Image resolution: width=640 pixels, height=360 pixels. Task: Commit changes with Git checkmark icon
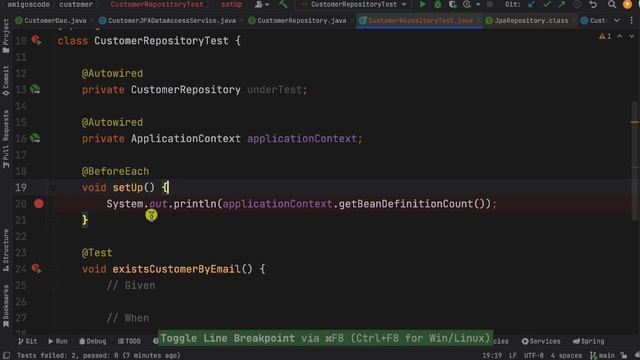click(547, 4)
